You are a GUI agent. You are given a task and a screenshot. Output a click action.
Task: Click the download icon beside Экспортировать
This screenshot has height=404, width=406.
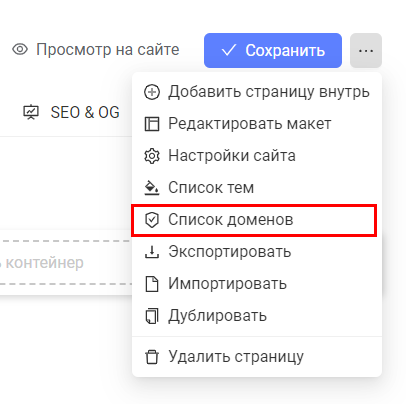click(152, 252)
